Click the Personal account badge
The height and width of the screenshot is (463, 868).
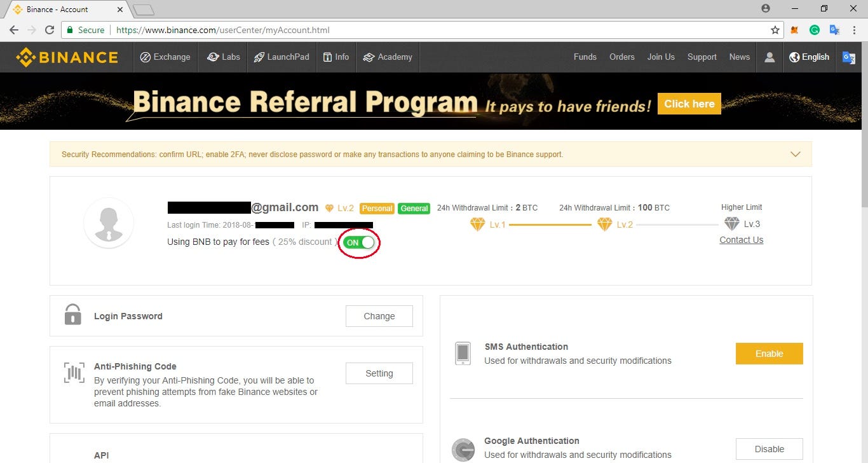(377, 208)
